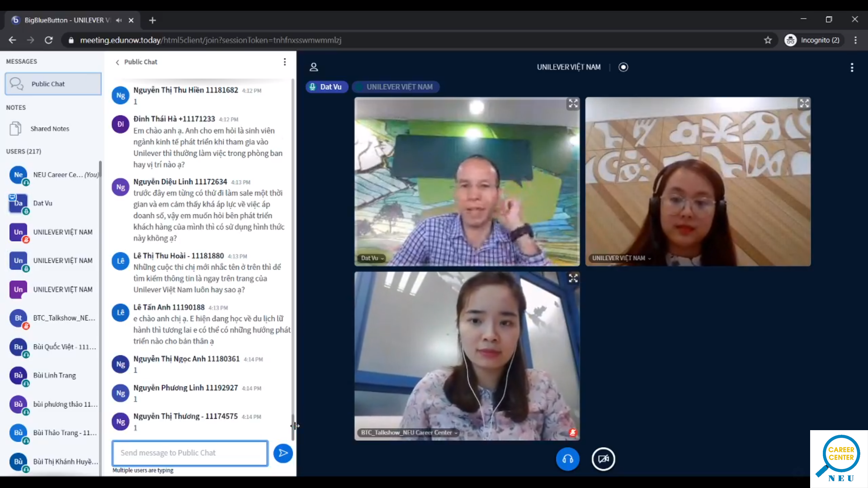Screen dimensions: 868x488
Task: Toggle webcam sharing button
Action: [604, 459]
